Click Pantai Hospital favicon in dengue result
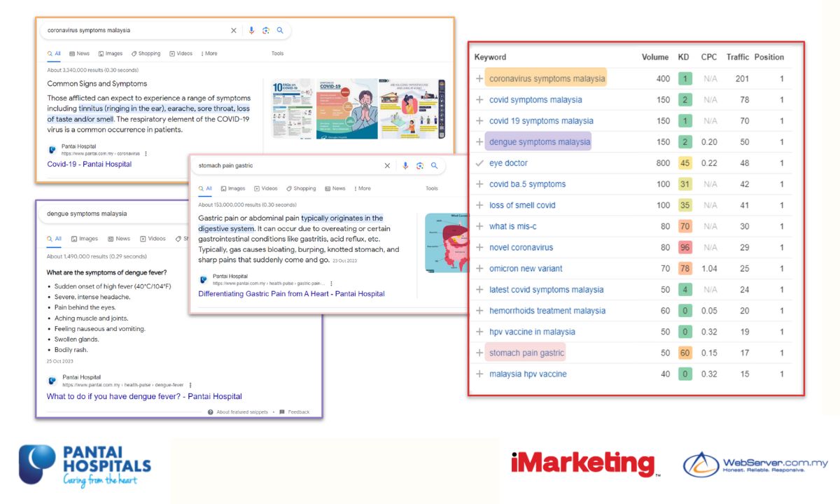The width and height of the screenshot is (840, 504). click(x=52, y=381)
